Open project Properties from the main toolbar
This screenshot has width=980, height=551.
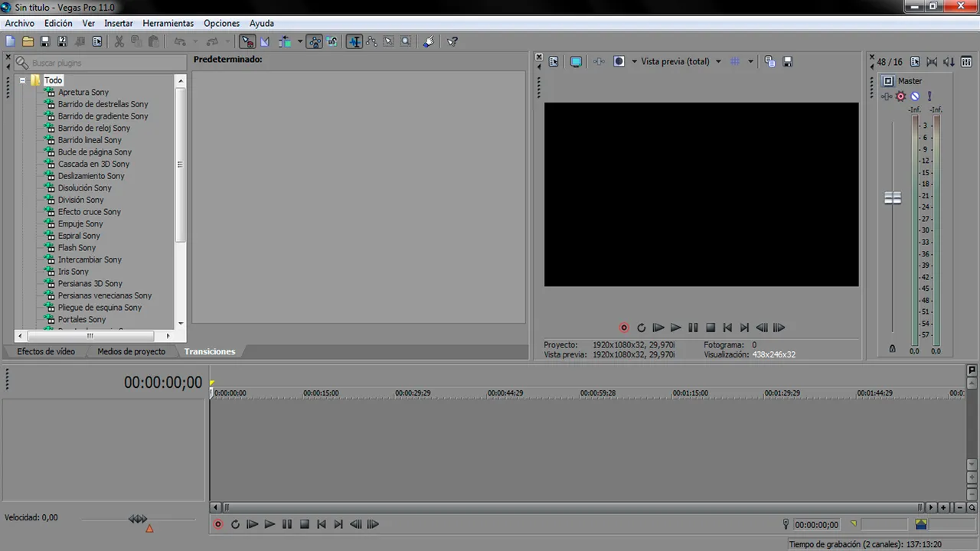[97, 41]
